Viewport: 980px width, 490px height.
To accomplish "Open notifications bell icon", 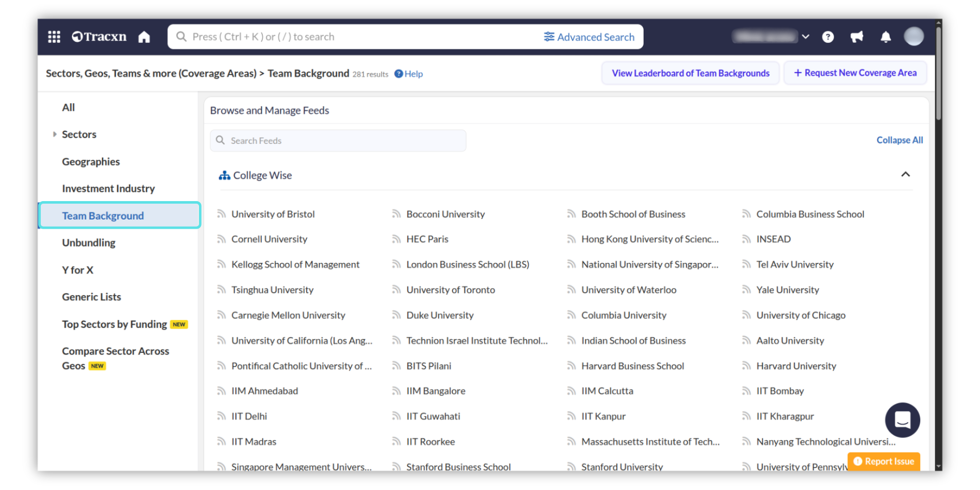I will pyautogui.click(x=886, y=37).
